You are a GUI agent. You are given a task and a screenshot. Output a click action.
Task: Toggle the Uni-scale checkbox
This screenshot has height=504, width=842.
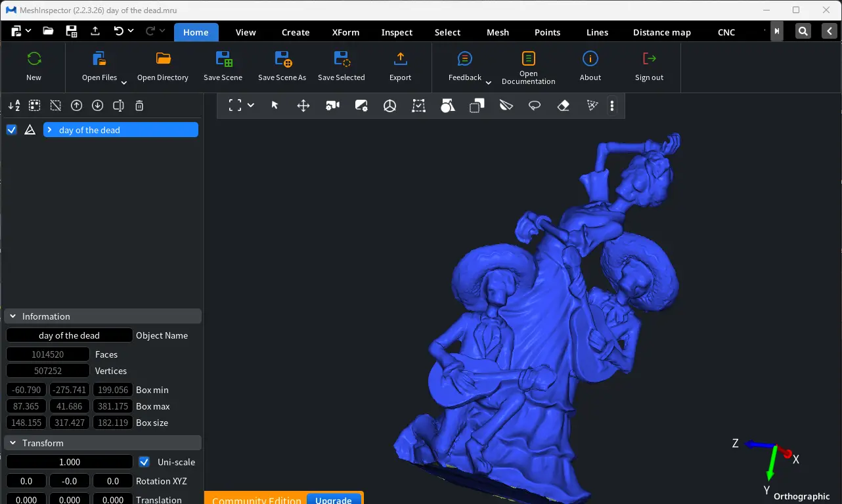pos(144,462)
